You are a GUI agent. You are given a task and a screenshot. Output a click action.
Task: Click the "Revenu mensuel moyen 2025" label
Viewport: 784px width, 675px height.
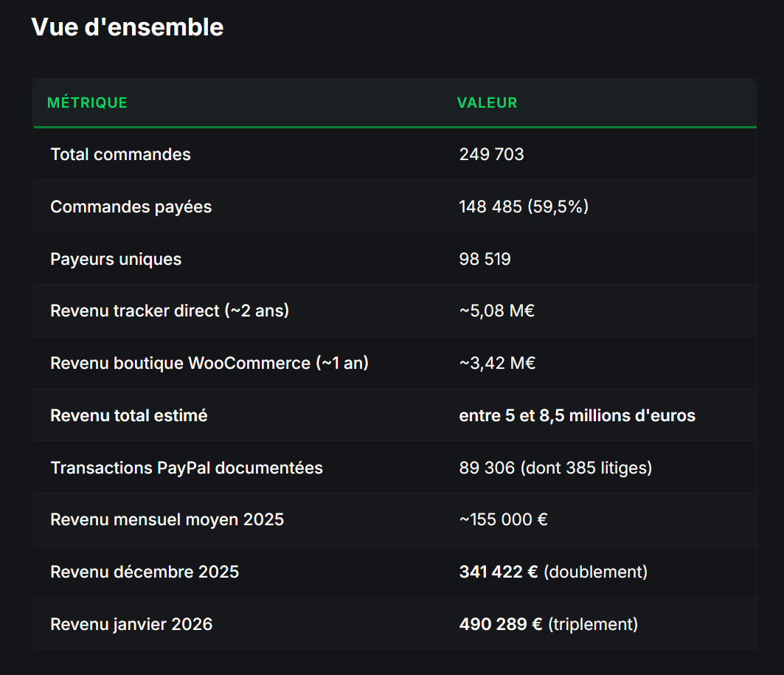click(x=167, y=519)
